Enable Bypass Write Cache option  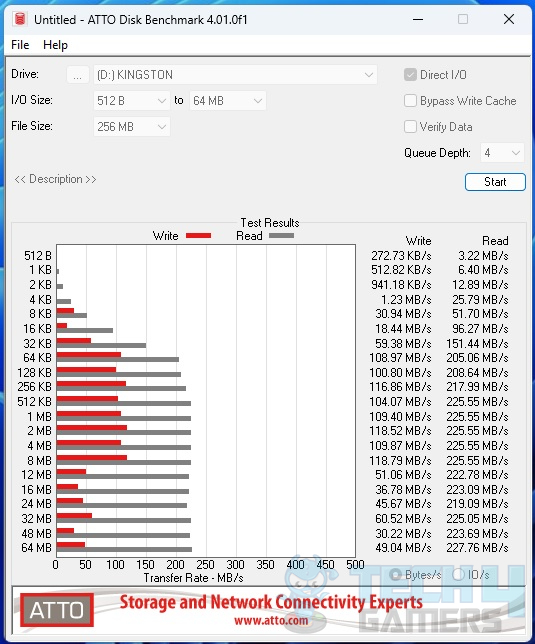[x=410, y=101]
